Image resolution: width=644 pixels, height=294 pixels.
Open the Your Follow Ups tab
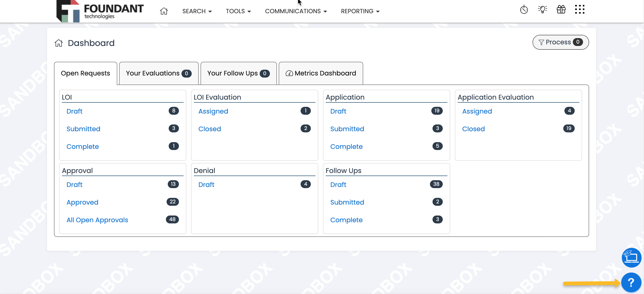point(238,73)
